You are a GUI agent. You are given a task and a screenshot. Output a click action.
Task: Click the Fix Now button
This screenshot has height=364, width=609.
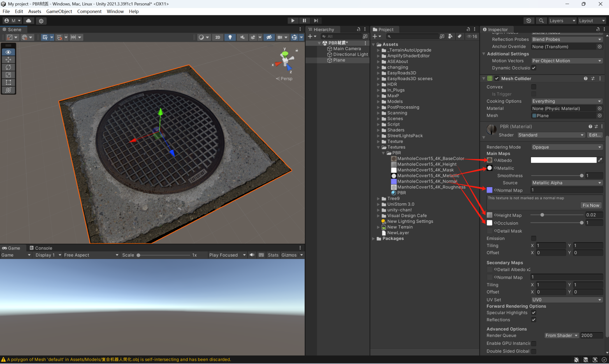(591, 205)
